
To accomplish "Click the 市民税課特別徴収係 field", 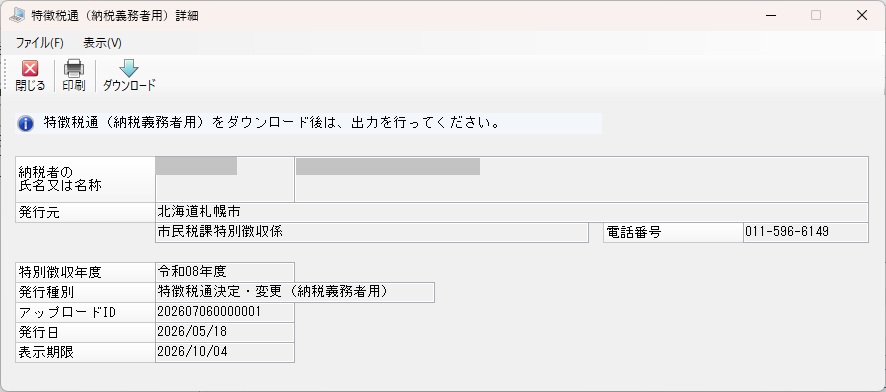I will click(372, 232).
